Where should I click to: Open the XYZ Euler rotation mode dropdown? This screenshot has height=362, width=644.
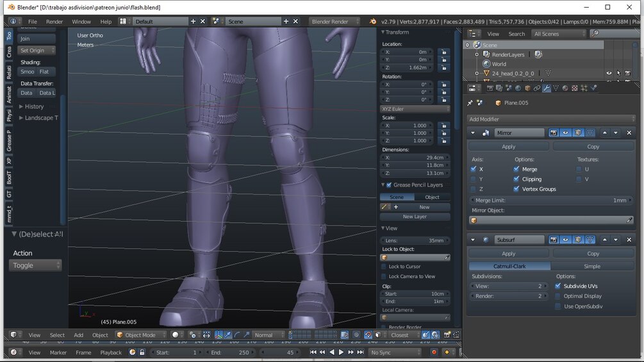pyautogui.click(x=415, y=109)
